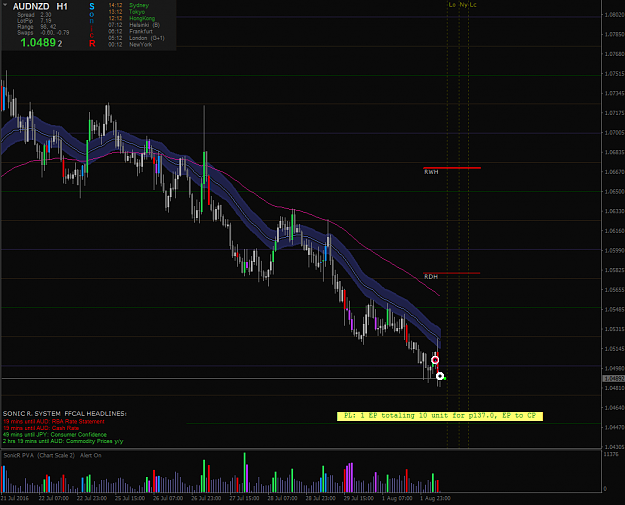625x505 pixels.
Task: Select the London (G+1) clock row
Action: (136, 38)
